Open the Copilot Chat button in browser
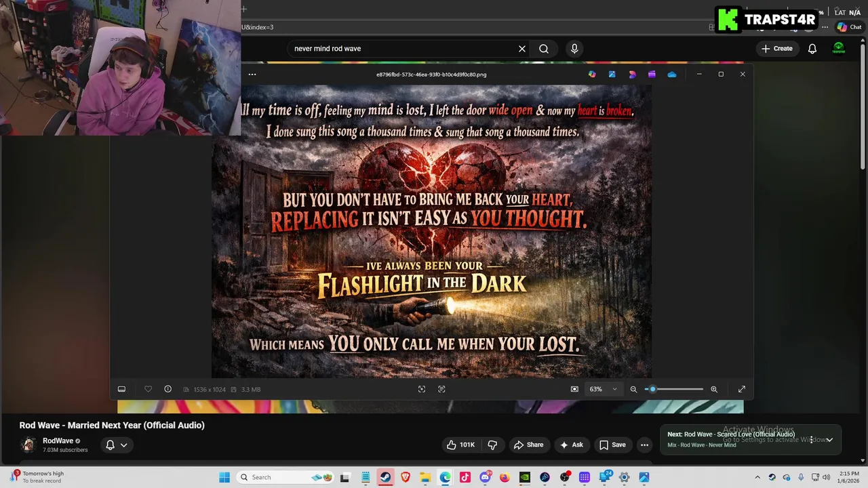This screenshot has height=488, width=868. point(849,27)
